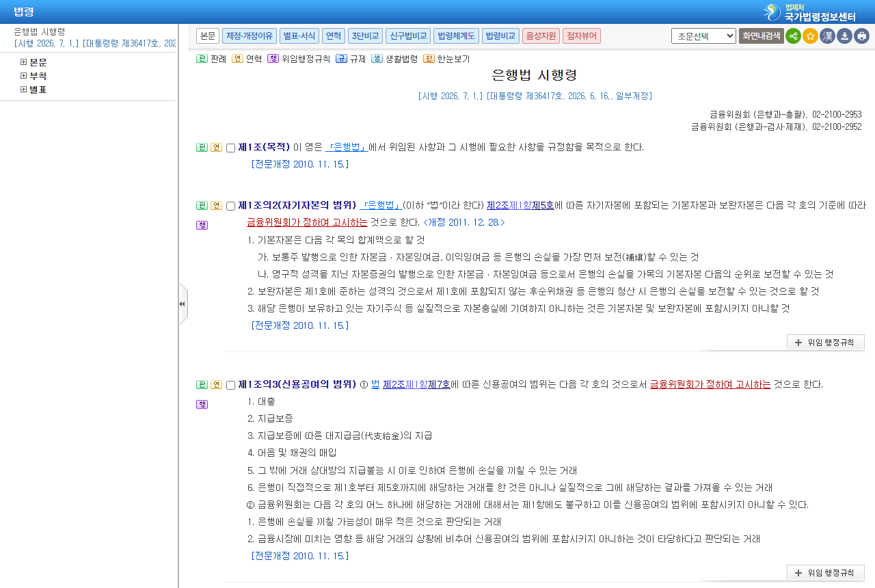This screenshot has height=588, width=875.
Task: Open 법령체계도 tab
Action: (x=456, y=36)
